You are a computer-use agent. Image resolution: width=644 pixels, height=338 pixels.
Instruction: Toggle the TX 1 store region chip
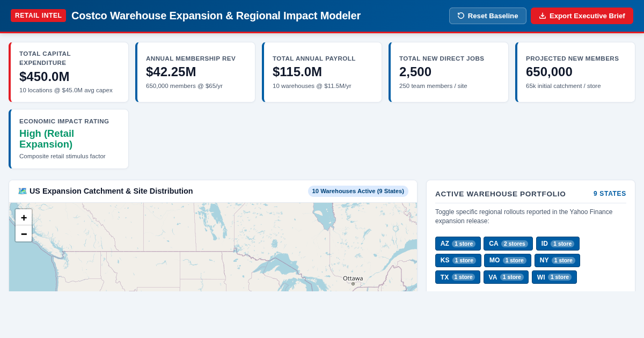click(x=458, y=277)
